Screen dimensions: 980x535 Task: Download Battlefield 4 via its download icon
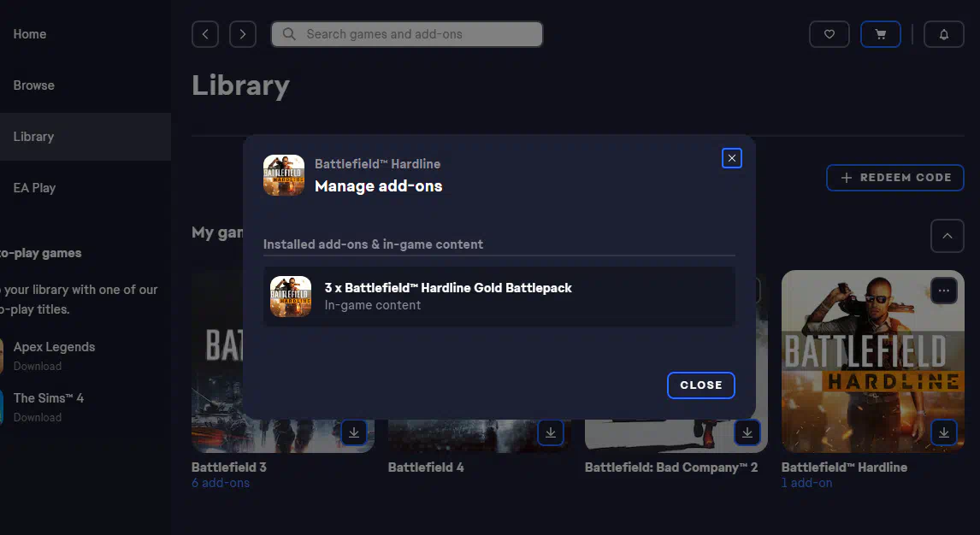(x=551, y=432)
